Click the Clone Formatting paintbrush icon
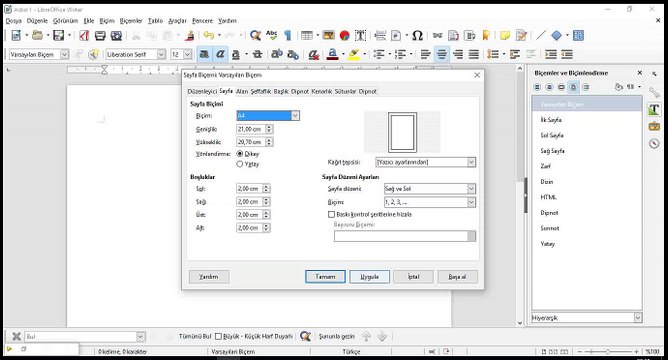The width and height of the screenshot is (668, 360). coord(190,36)
